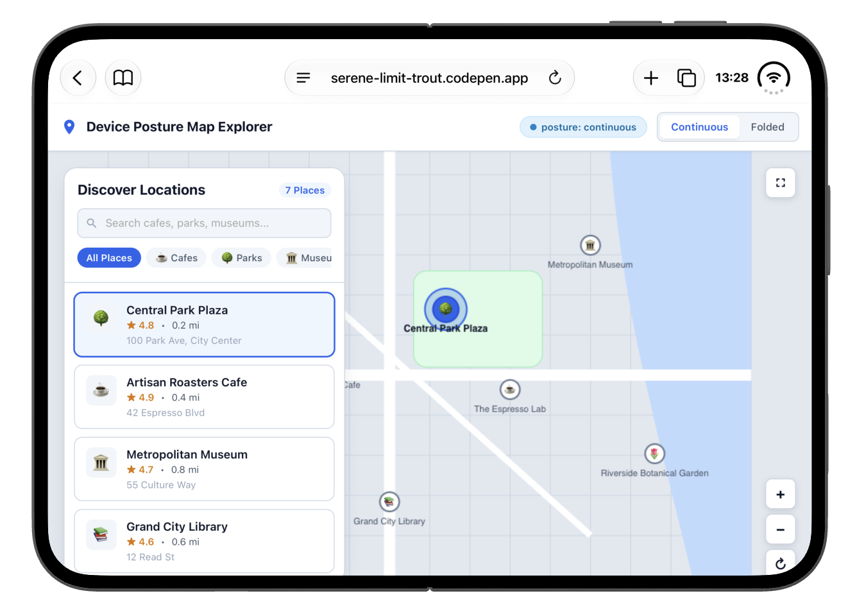Open Grand City Library list card

tap(204, 541)
